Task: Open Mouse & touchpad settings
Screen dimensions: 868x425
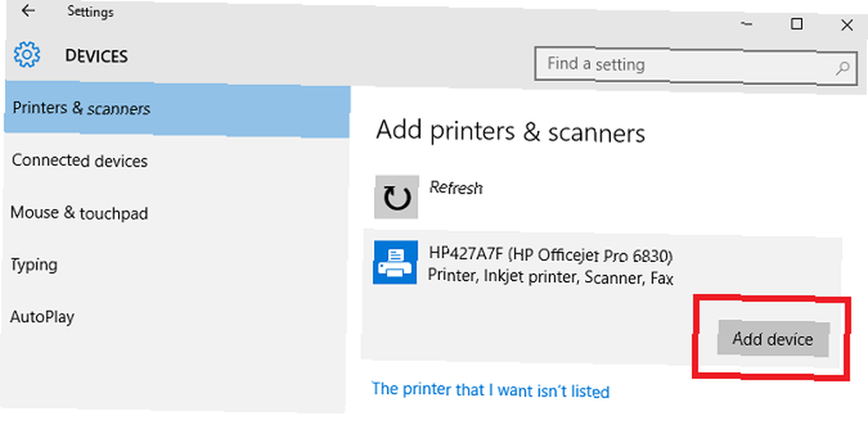Action: pyautogui.click(x=79, y=213)
